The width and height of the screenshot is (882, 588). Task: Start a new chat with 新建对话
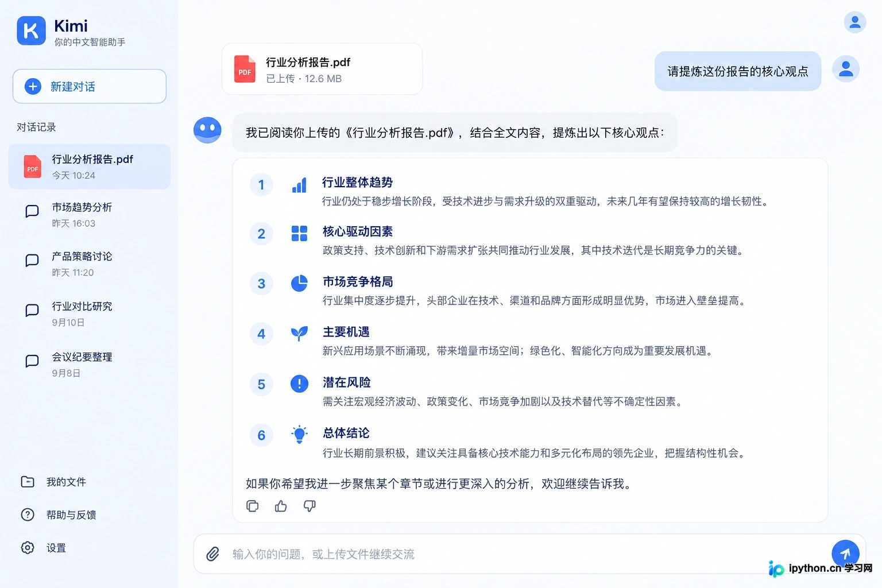tap(90, 87)
